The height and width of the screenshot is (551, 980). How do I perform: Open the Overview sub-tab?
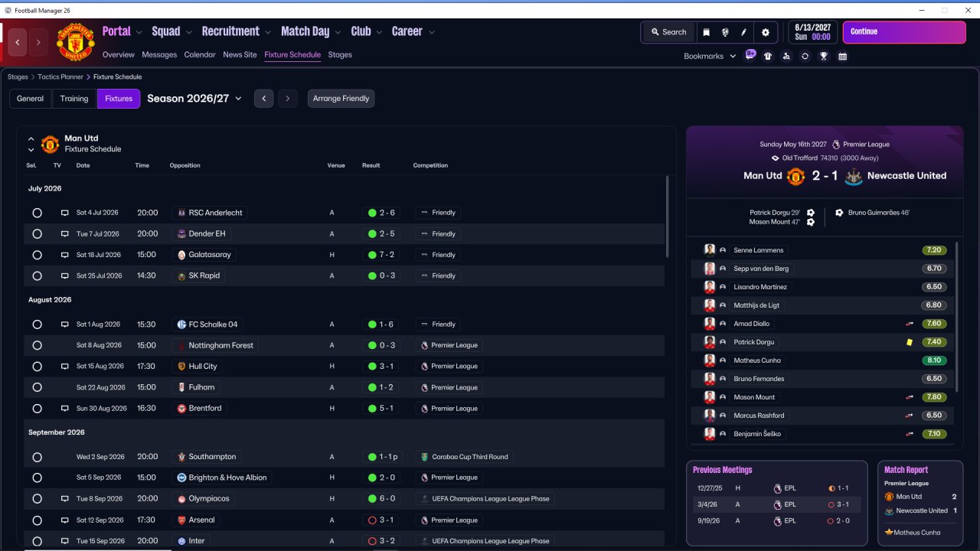click(x=119, y=55)
